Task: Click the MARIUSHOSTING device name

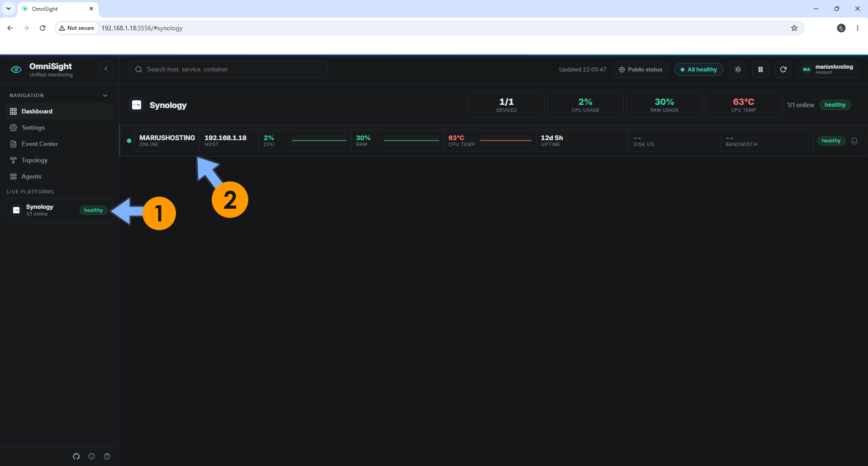Action: point(167,138)
